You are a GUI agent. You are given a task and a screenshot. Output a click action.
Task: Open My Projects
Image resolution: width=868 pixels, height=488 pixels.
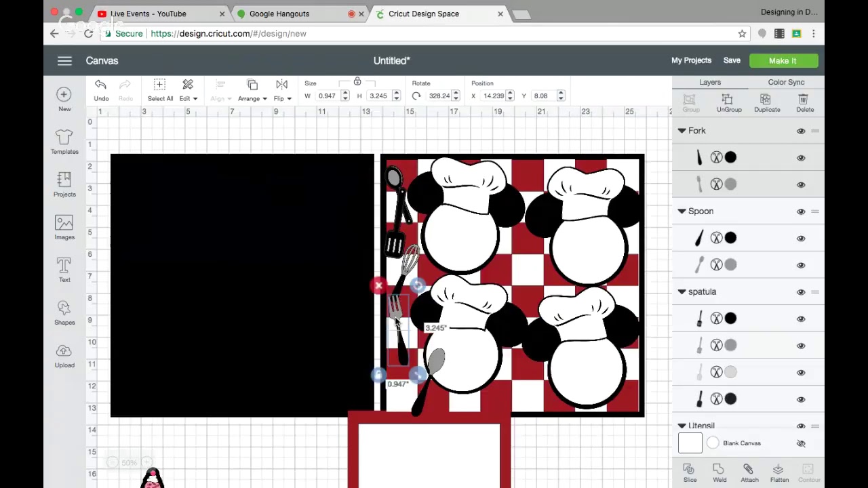(x=691, y=61)
